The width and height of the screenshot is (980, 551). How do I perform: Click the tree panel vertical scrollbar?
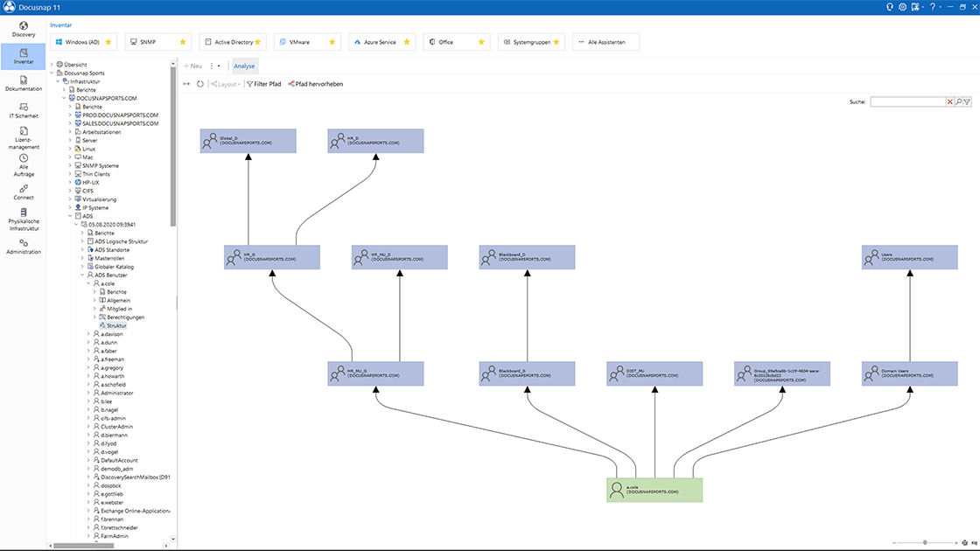[x=173, y=147]
